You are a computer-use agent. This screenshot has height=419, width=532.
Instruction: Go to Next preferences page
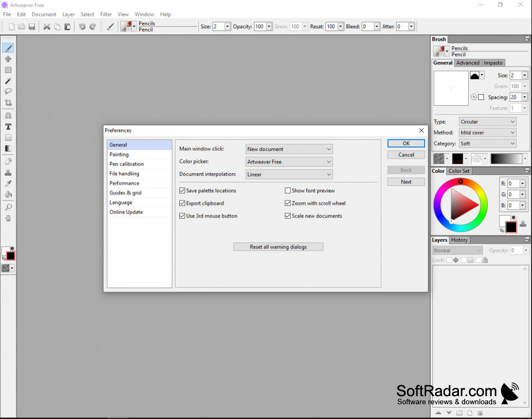[x=406, y=182]
